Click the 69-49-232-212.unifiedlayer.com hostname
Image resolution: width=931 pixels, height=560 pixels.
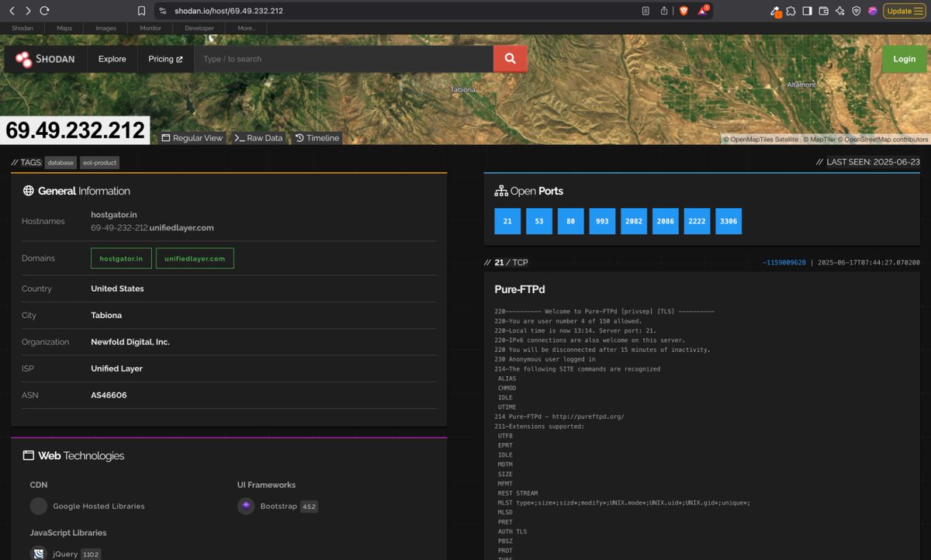pyautogui.click(x=152, y=228)
